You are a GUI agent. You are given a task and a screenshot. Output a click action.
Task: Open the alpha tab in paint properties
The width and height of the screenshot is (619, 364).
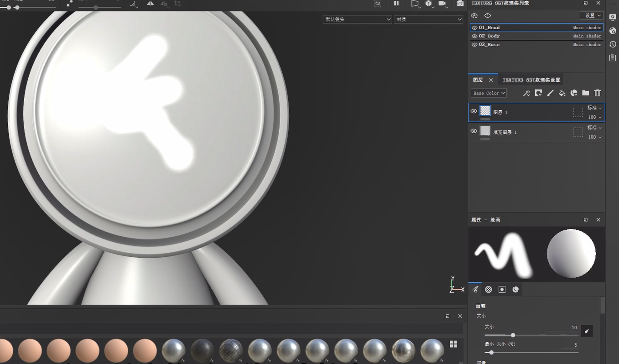(x=489, y=290)
